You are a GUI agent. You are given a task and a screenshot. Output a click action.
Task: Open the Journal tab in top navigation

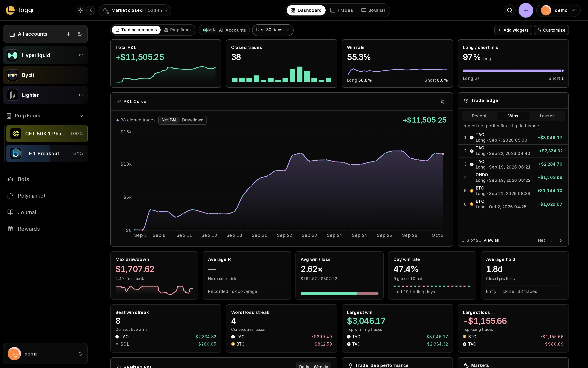(373, 10)
